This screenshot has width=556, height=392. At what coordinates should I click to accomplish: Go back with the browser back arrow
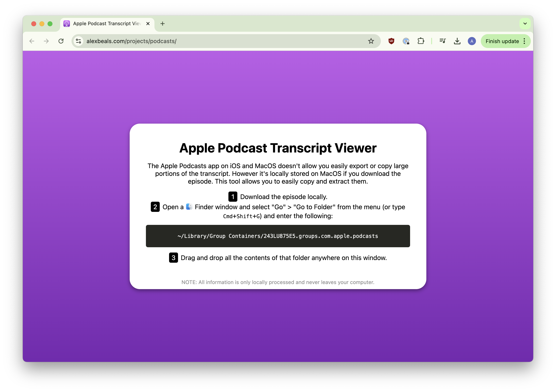32,41
